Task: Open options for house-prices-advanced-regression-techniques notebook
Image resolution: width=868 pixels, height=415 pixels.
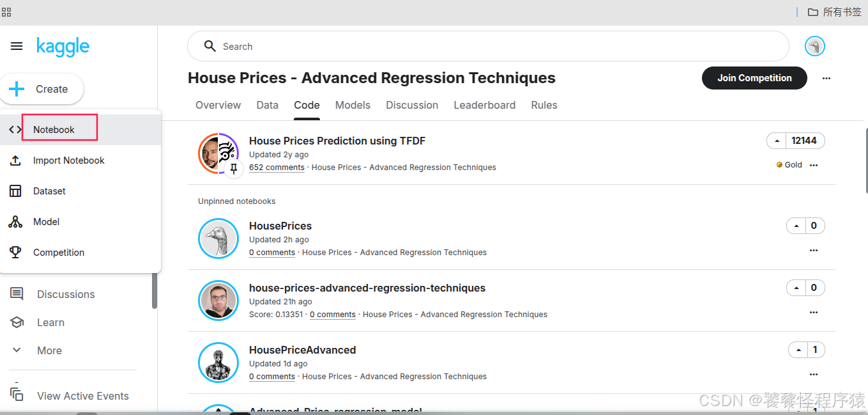Action: tap(814, 312)
